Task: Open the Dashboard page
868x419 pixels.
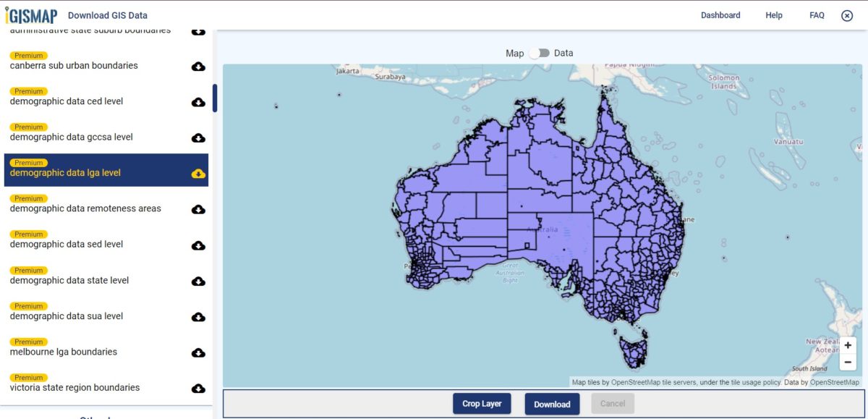Action: click(x=720, y=14)
